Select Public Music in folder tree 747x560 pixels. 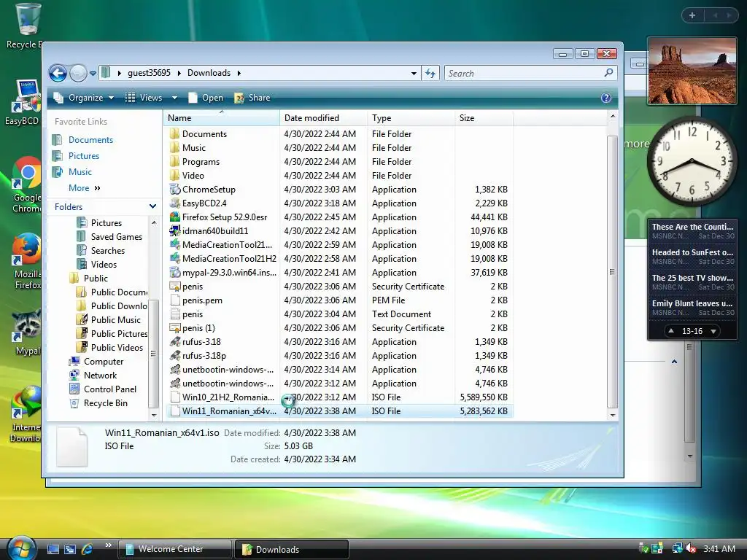pyautogui.click(x=116, y=319)
